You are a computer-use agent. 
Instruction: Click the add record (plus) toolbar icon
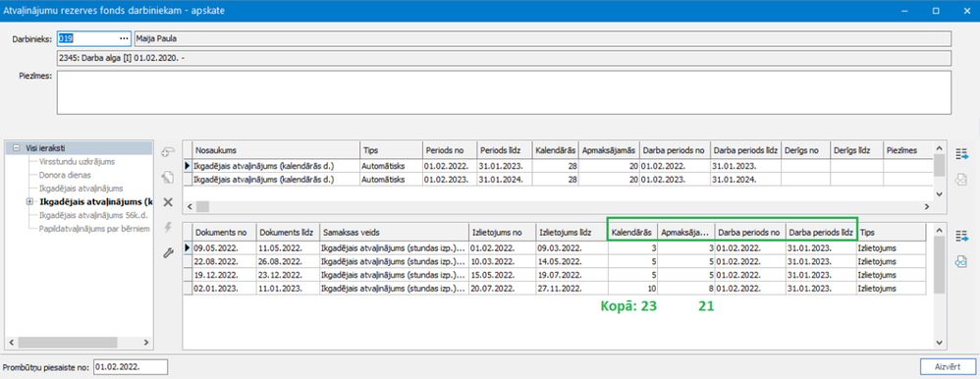click(x=168, y=152)
